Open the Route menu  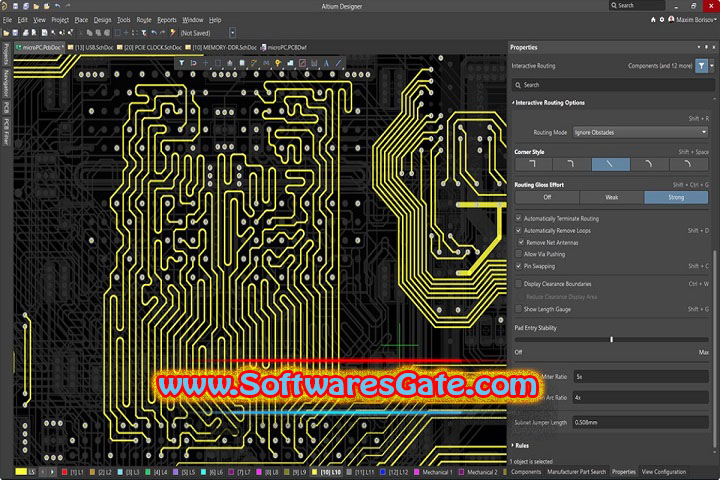coord(144,20)
